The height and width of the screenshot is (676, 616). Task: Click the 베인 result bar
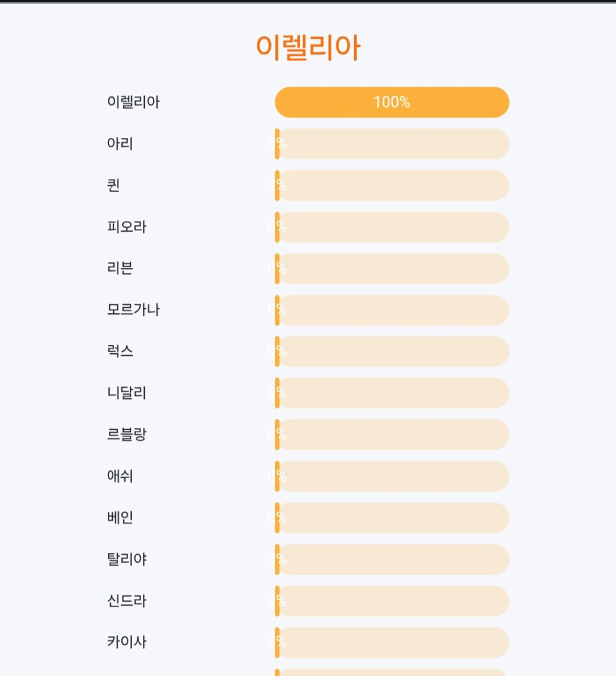click(x=392, y=518)
